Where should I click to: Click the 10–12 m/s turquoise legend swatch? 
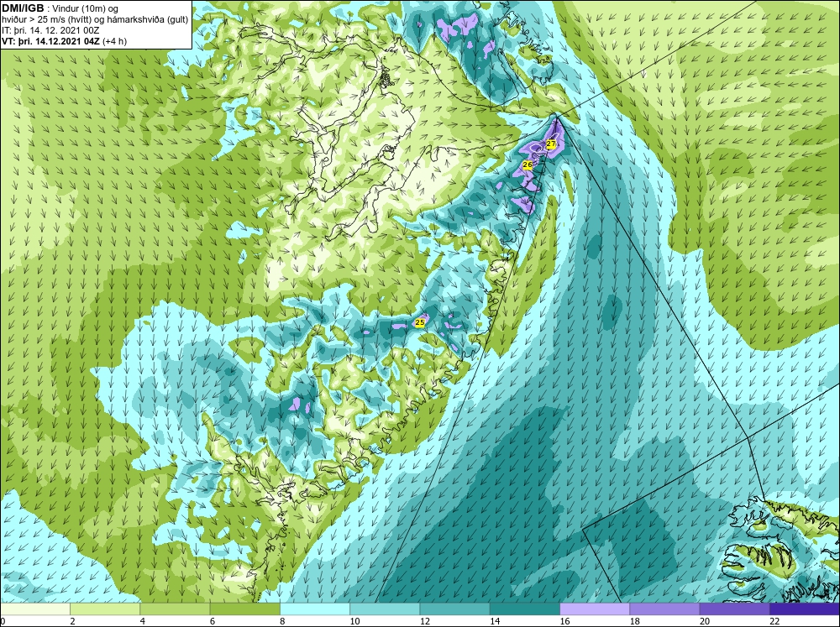pyautogui.click(x=385, y=609)
